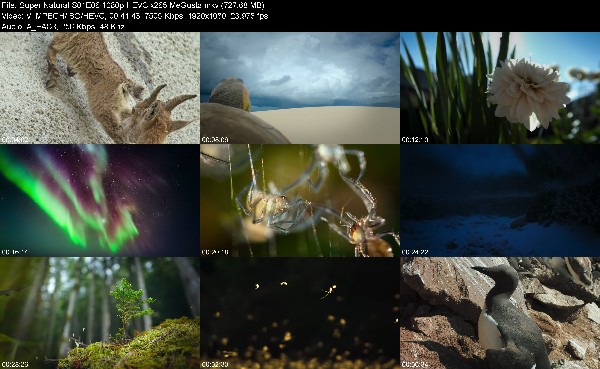The image size is (600, 369).
Task: Click timestamp on the aurora thumbnail
Action: click(x=15, y=252)
